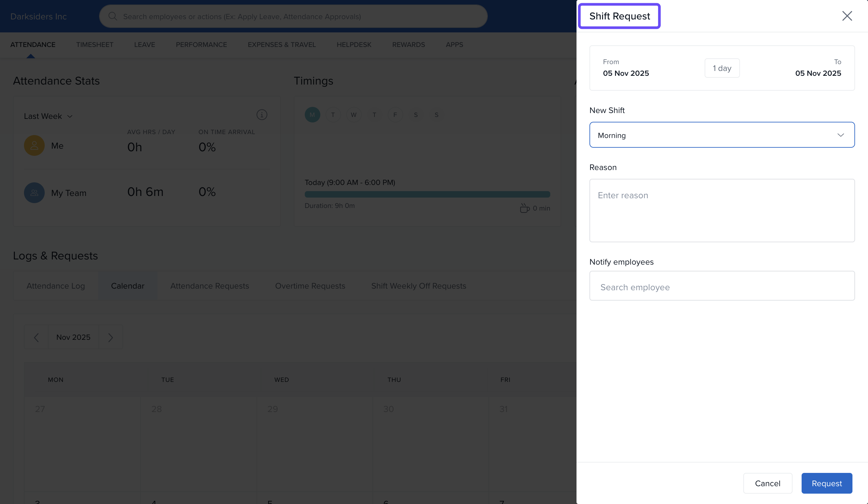Go to previous month in calendar
Screen dimensions: 868x504
36,337
